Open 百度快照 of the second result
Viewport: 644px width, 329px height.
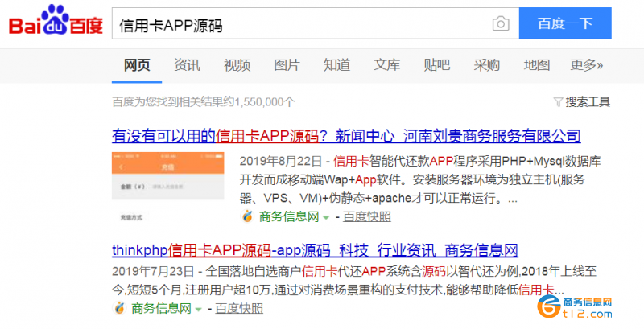[x=239, y=309]
